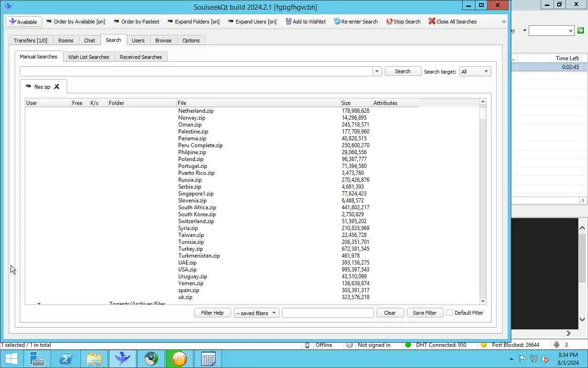Open File Explorer from taskbar
588x368 pixels.
[94, 359]
